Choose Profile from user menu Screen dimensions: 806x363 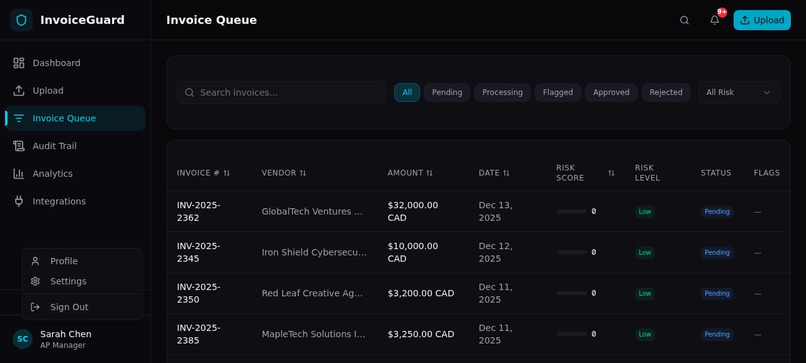[82, 261]
